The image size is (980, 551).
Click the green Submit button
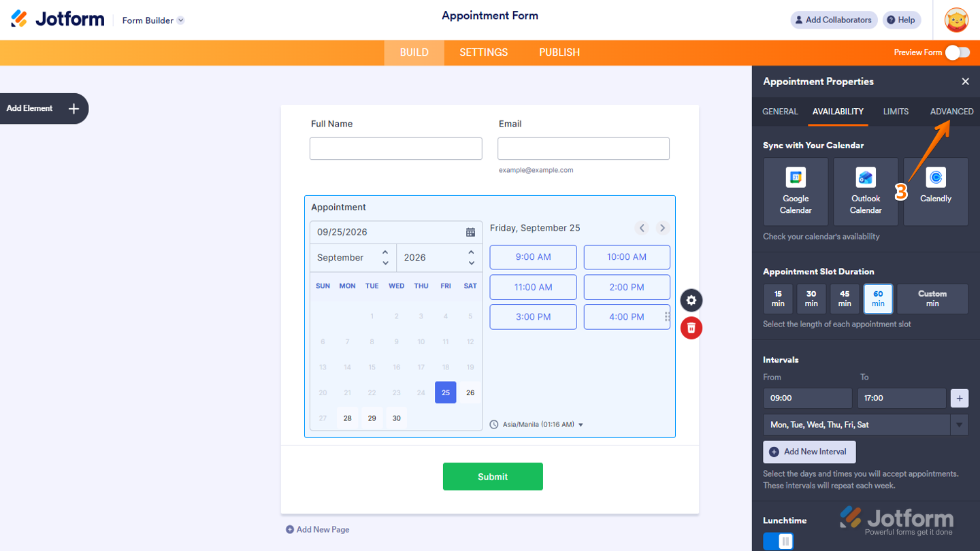tap(493, 476)
